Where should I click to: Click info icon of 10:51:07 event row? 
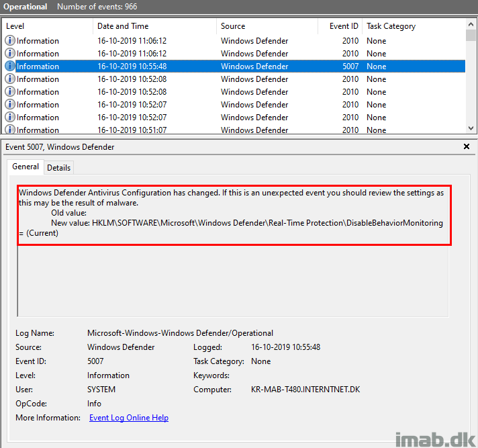point(10,130)
